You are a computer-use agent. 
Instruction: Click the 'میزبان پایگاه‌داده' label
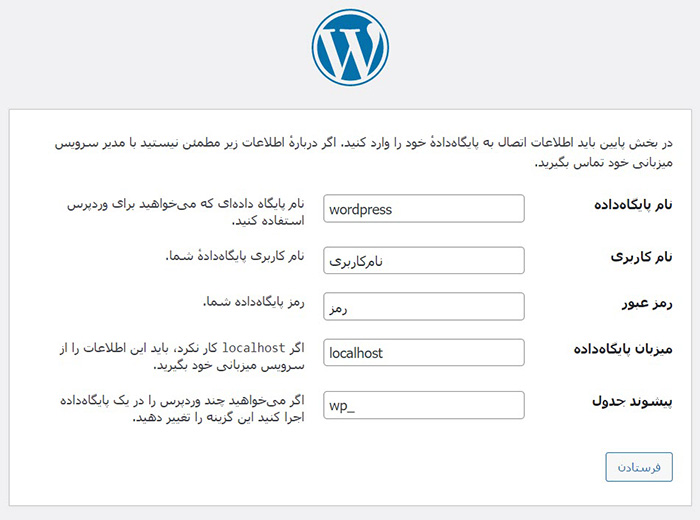(623, 349)
